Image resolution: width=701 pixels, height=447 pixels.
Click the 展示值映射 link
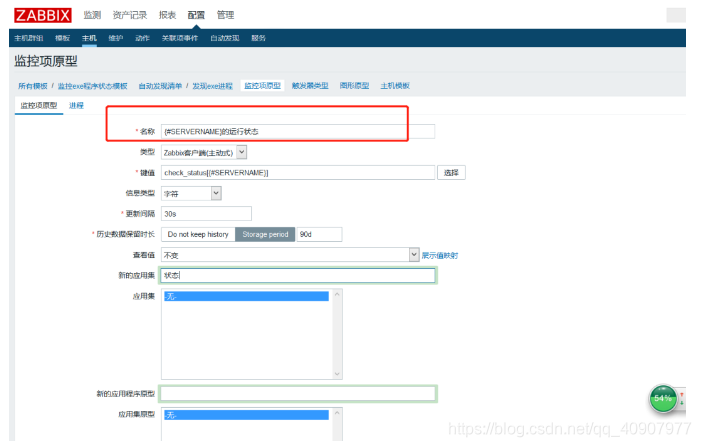pyautogui.click(x=440, y=255)
